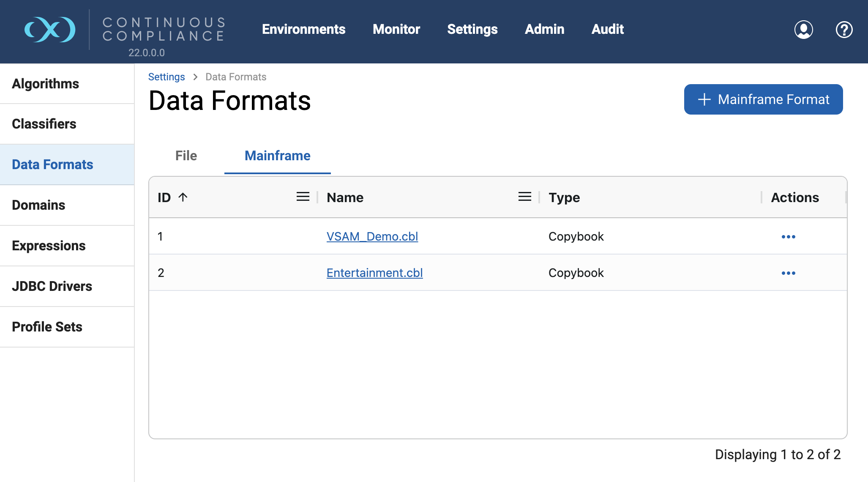This screenshot has height=482, width=868.
Task: Toggle ID column sort arrow
Action: click(x=183, y=197)
